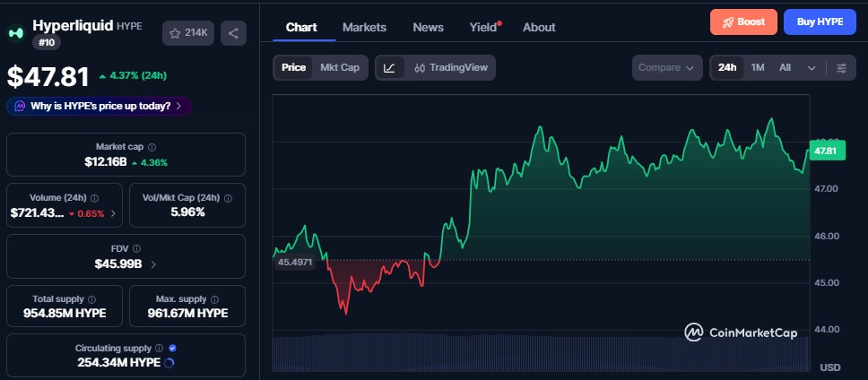Add HYPE to watchlist with the 214K star button
The height and width of the screenshot is (380, 868).
[188, 33]
